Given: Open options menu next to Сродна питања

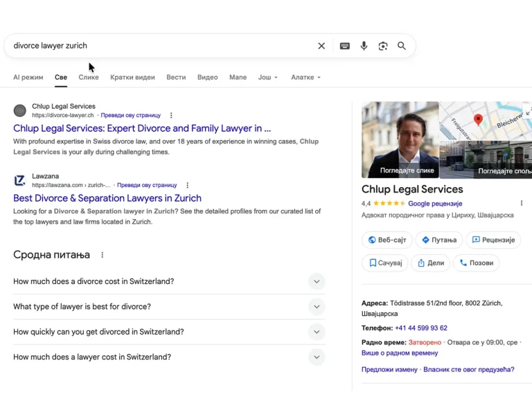Looking at the screenshot, I should (102, 255).
